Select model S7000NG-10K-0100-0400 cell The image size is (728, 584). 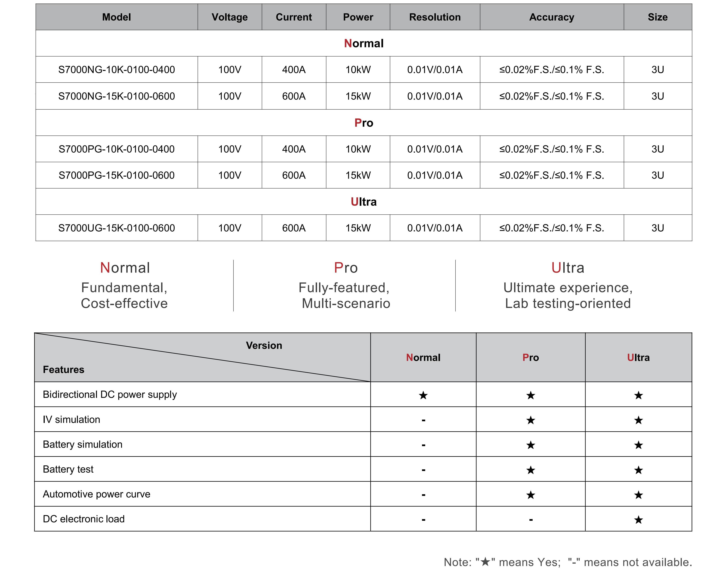point(116,70)
